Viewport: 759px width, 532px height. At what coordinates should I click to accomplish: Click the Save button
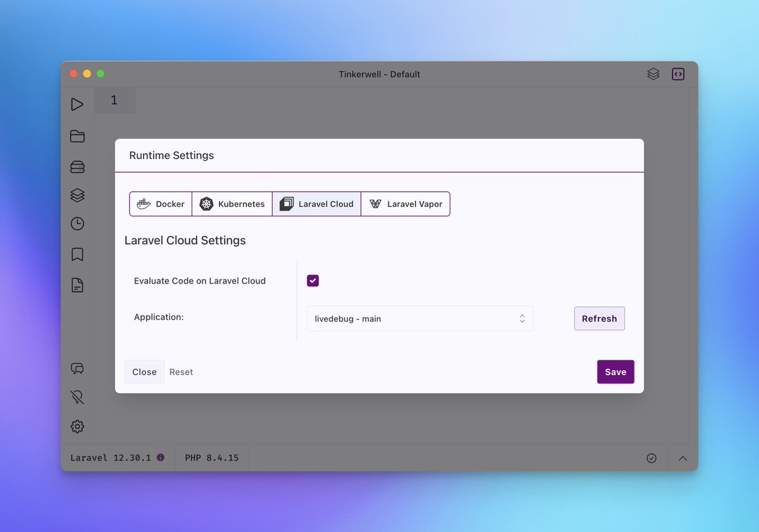click(x=615, y=372)
